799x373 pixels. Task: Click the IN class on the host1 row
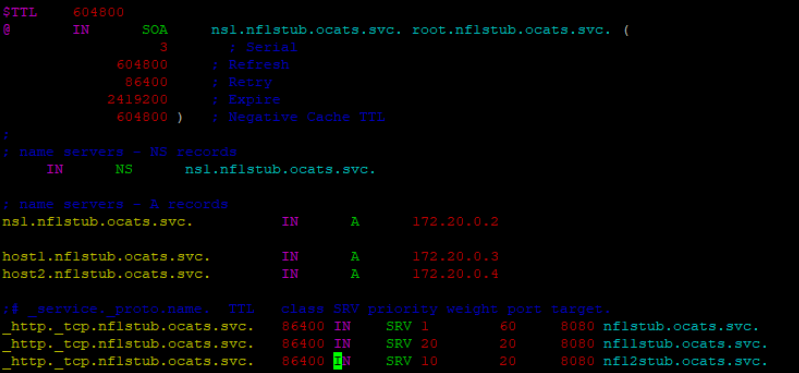pyautogui.click(x=290, y=256)
